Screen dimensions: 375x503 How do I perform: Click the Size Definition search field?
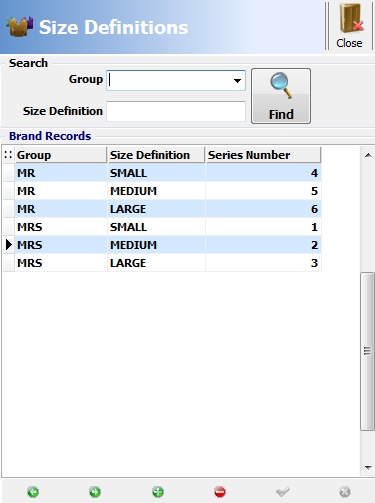click(x=176, y=111)
